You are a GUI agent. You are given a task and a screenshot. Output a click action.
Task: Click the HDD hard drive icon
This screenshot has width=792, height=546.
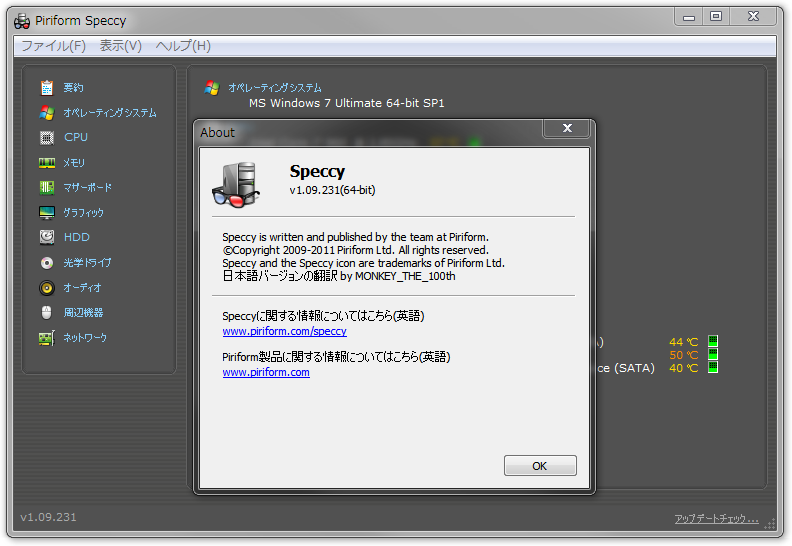46,237
